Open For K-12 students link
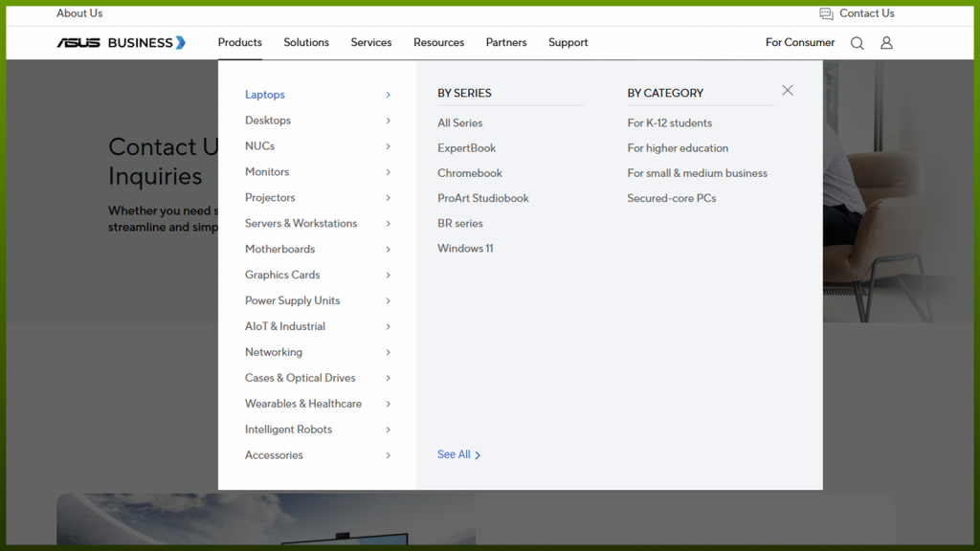This screenshot has height=551, width=980. (669, 123)
